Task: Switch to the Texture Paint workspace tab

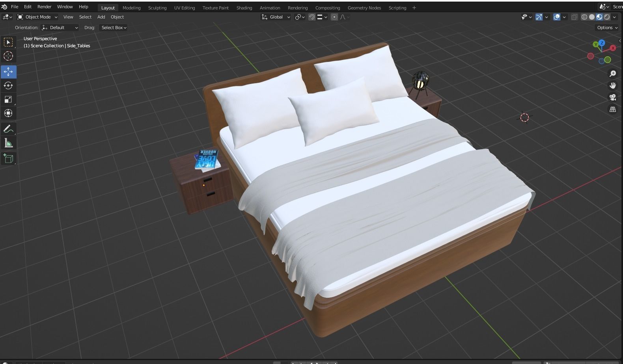Action: coord(216,8)
